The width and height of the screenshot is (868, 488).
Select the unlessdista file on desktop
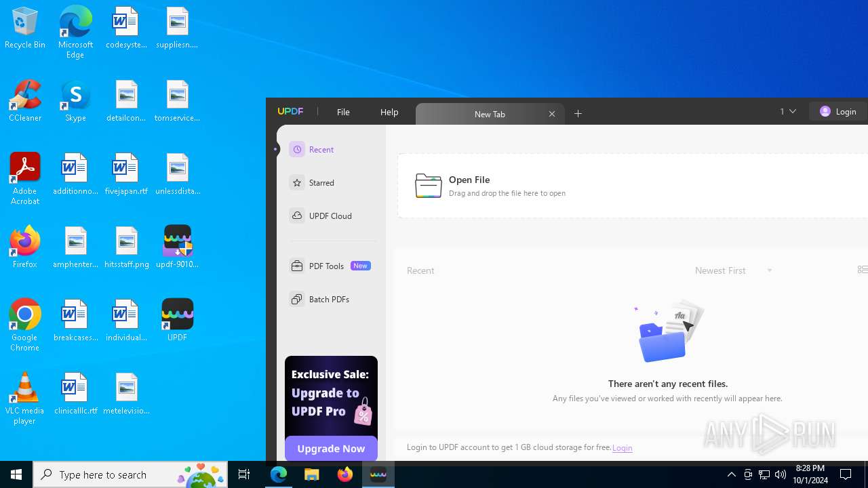point(177,174)
